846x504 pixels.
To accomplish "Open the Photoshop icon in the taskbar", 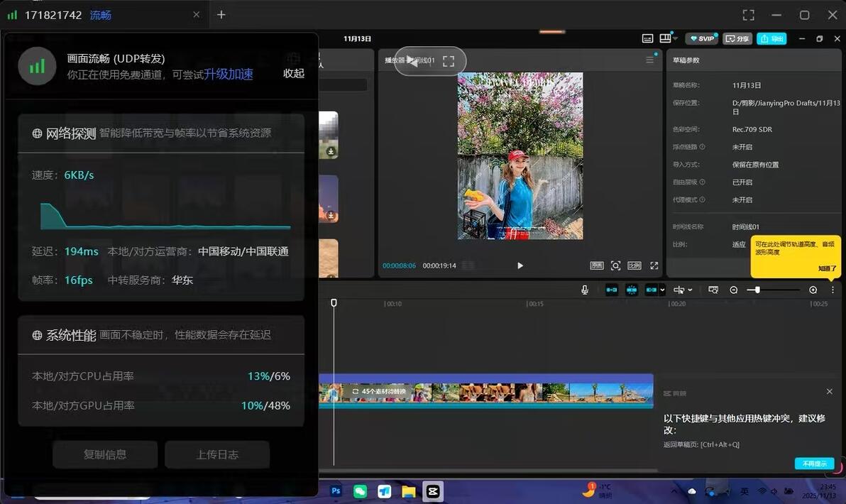I will [336, 491].
